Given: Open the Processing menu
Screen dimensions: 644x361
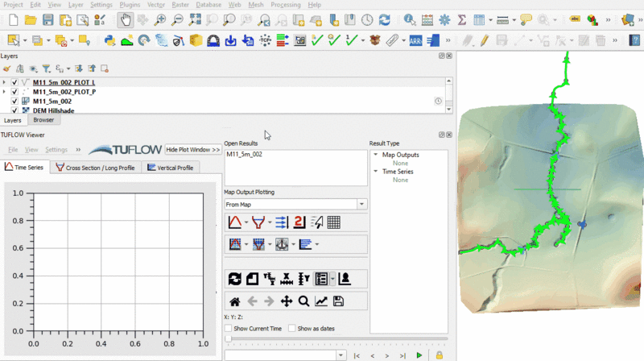Looking at the screenshot, I should (x=286, y=5).
